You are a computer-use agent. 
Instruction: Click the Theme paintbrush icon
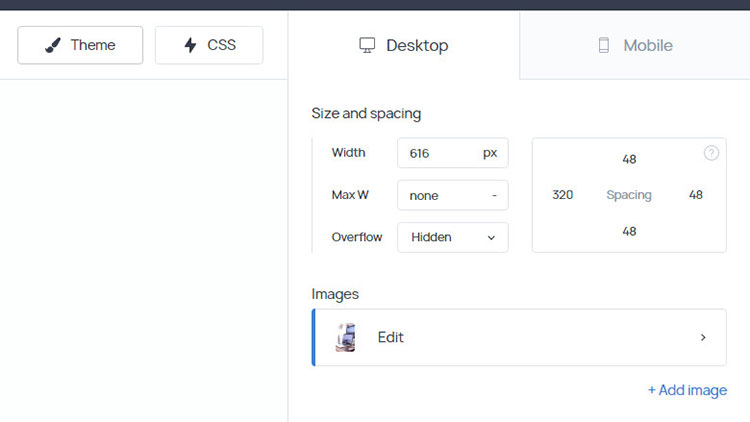54,45
